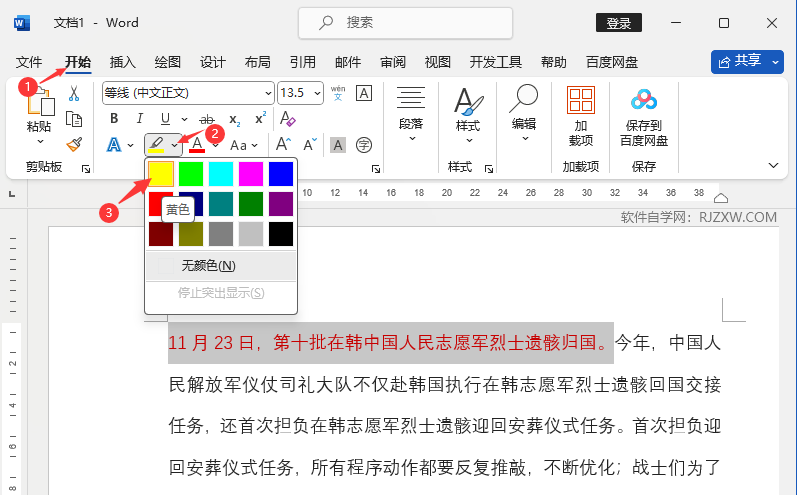The image size is (797, 495).
Task: Pick the cyan highlight swatch
Action: pyautogui.click(x=221, y=174)
